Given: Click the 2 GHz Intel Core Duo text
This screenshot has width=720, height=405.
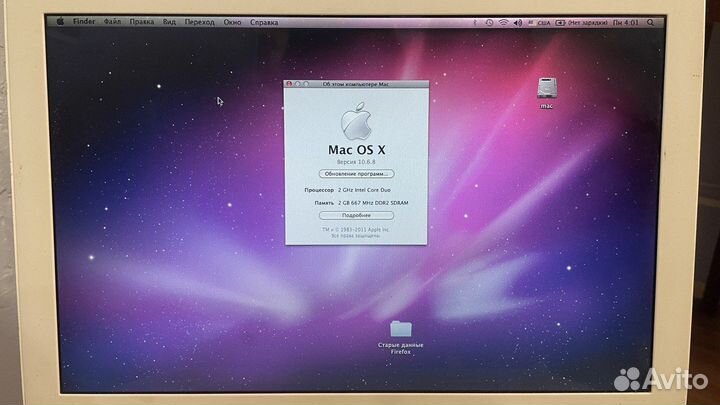Looking at the screenshot, I should [365, 190].
